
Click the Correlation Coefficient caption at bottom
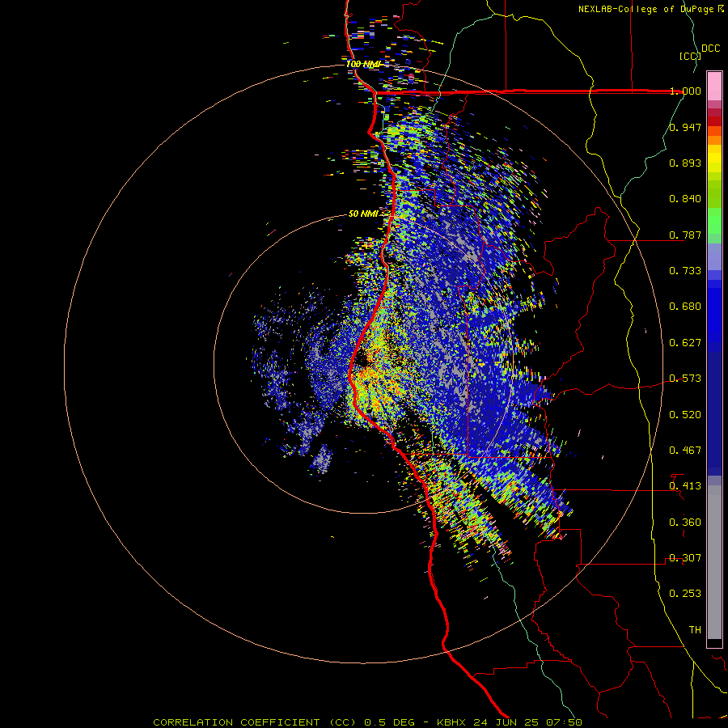click(x=367, y=722)
